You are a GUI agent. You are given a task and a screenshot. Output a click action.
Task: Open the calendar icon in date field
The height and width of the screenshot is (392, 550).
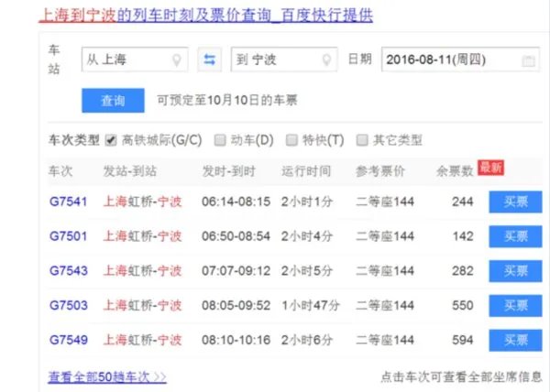528,60
